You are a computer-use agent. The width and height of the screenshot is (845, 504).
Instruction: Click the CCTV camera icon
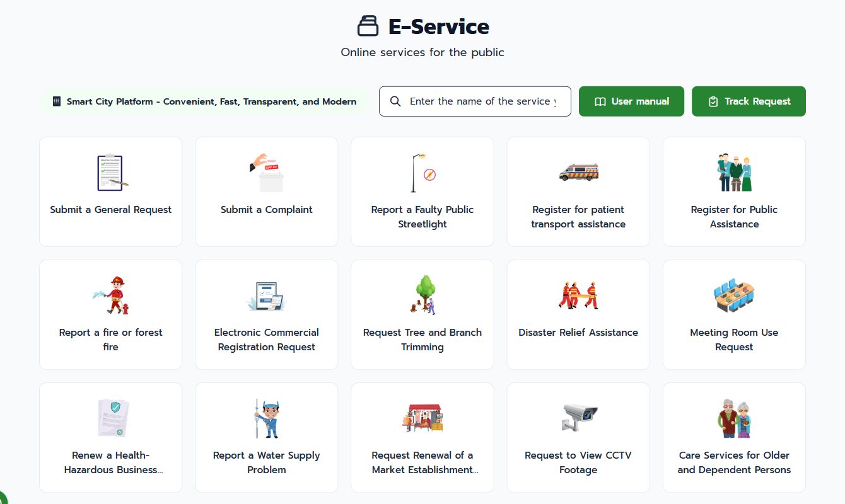(578, 418)
